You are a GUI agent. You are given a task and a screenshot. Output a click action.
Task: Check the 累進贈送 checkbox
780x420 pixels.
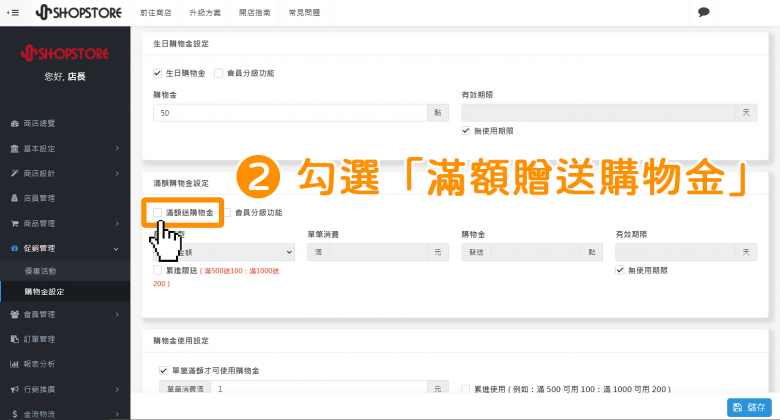[158, 270]
